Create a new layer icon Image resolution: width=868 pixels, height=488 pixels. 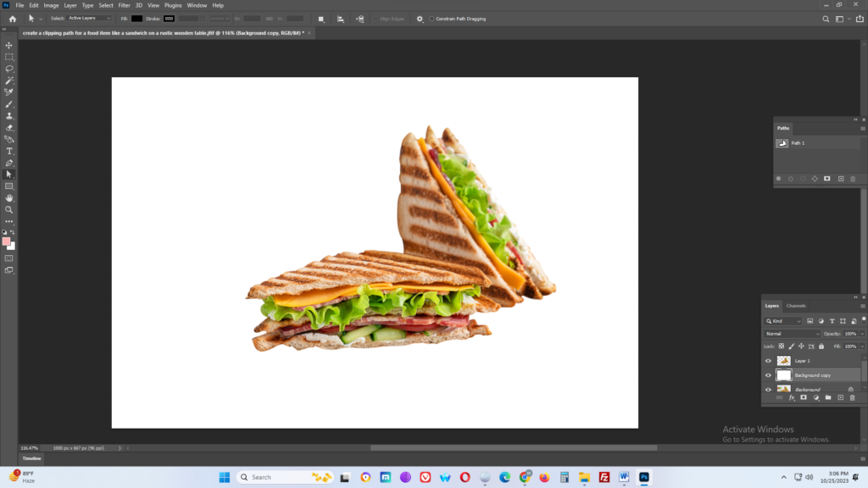[840, 398]
